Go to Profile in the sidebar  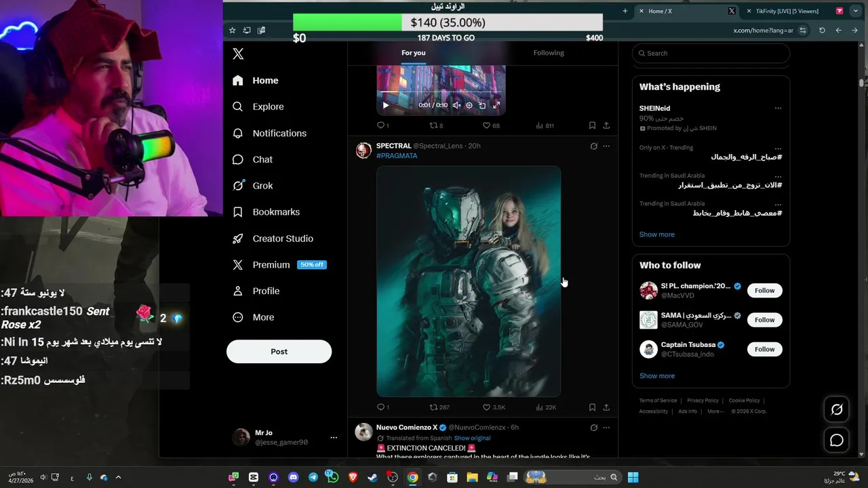coord(256,291)
